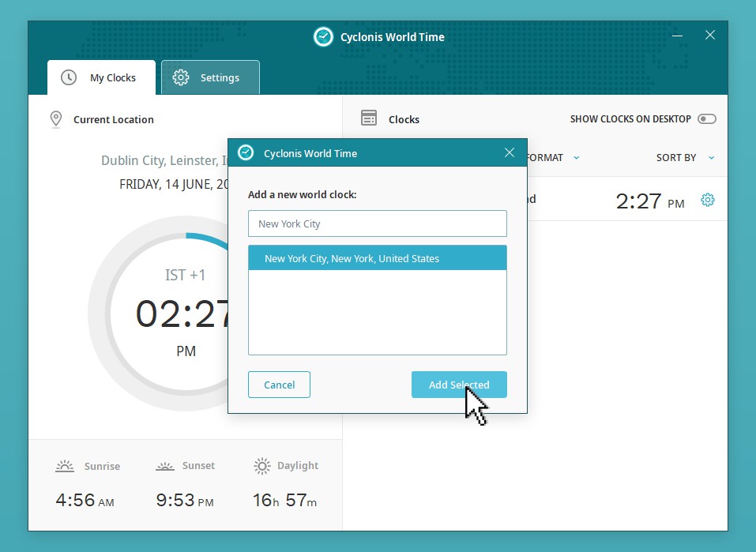
Task: Switch to the Settings tab
Action: 210,77
